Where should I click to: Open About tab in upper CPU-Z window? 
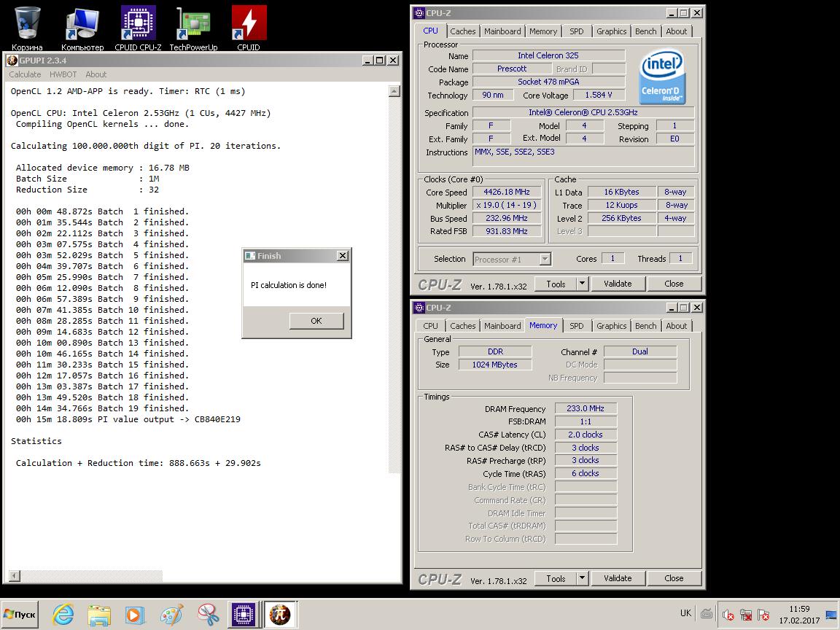pyautogui.click(x=677, y=31)
